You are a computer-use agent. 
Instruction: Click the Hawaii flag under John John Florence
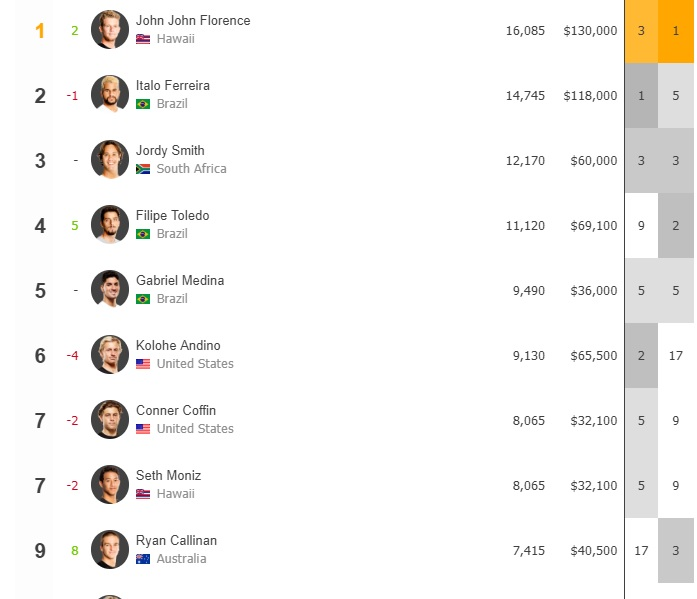[143, 39]
